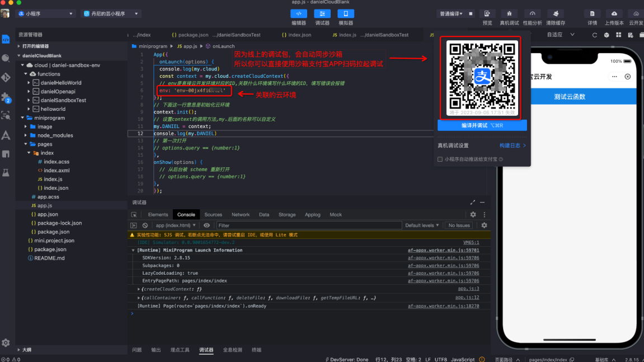This screenshot has height=362, width=644.
Task: Open console settings gear next to No Issues
Action: click(x=484, y=225)
